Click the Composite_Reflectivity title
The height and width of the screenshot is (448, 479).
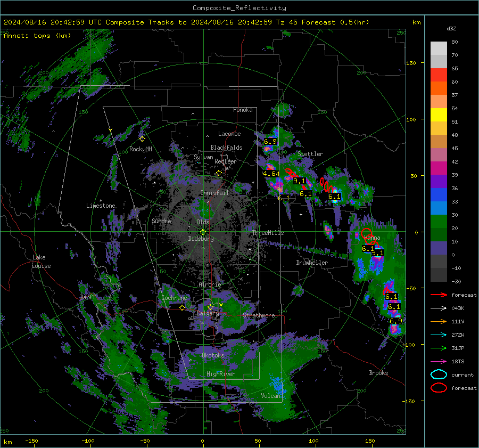(240, 8)
